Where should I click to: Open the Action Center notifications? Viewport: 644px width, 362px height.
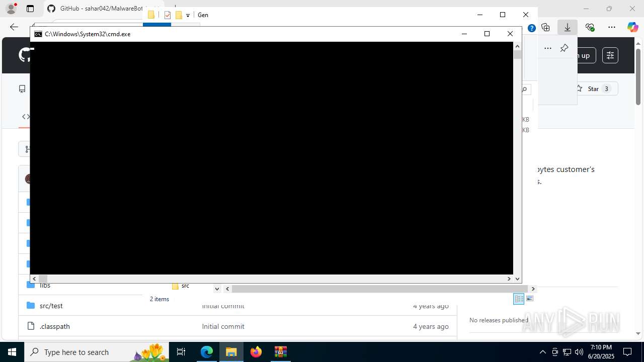[x=627, y=352]
